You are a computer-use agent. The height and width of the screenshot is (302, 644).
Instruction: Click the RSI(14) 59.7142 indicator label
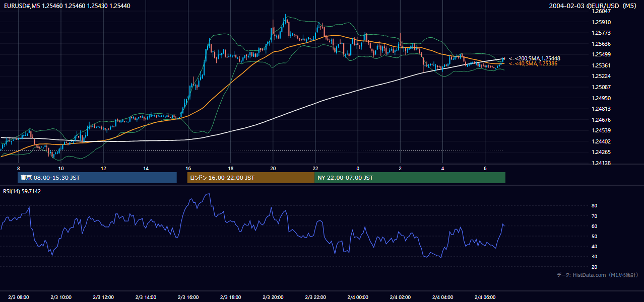(x=22, y=191)
